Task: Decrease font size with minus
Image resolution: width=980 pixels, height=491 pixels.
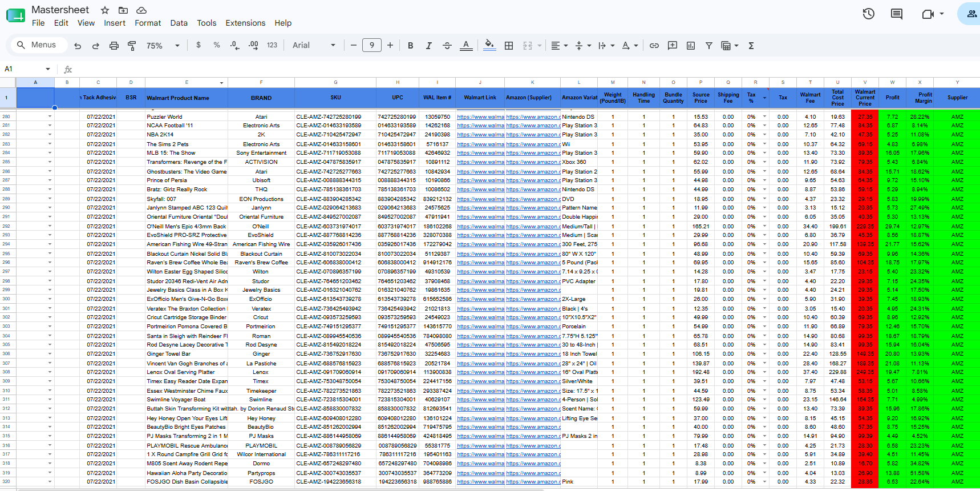Action: click(x=353, y=45)
